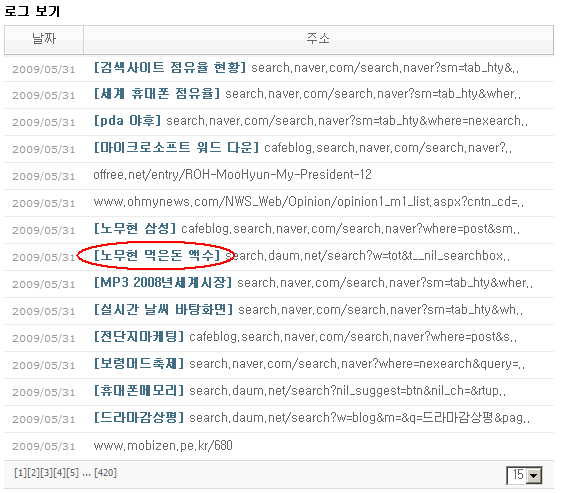This screenshot has width=563, height=493.
Task: Jump to last page [420]
Action: pyautogui.click(x=106, y=473)
